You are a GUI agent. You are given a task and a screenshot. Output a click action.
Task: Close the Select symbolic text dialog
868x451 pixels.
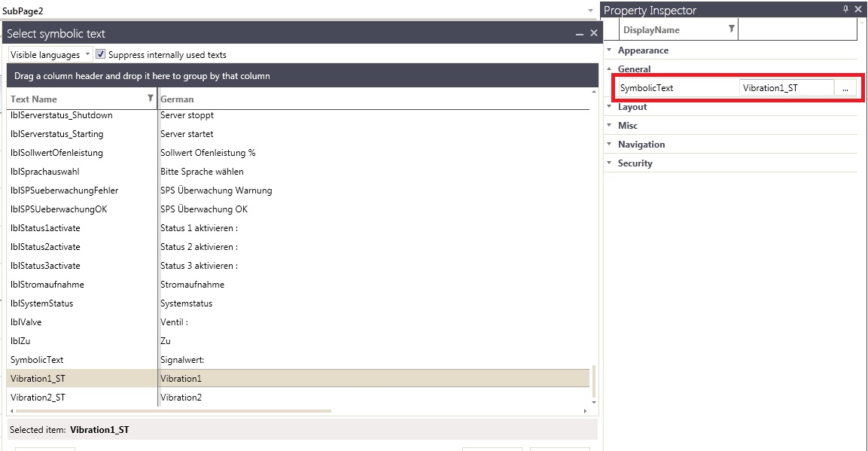(x=593, y=33)
